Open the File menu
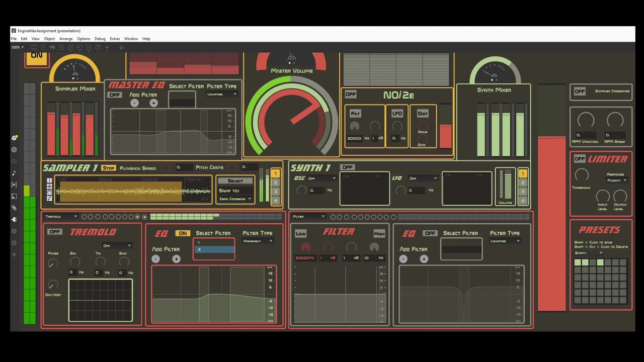 [14, 39]
